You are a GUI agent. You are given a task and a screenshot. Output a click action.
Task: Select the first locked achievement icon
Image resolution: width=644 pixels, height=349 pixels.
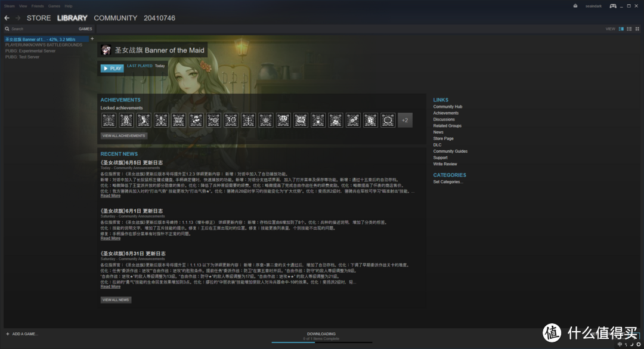pyautogui.click(x=109, y=120)
